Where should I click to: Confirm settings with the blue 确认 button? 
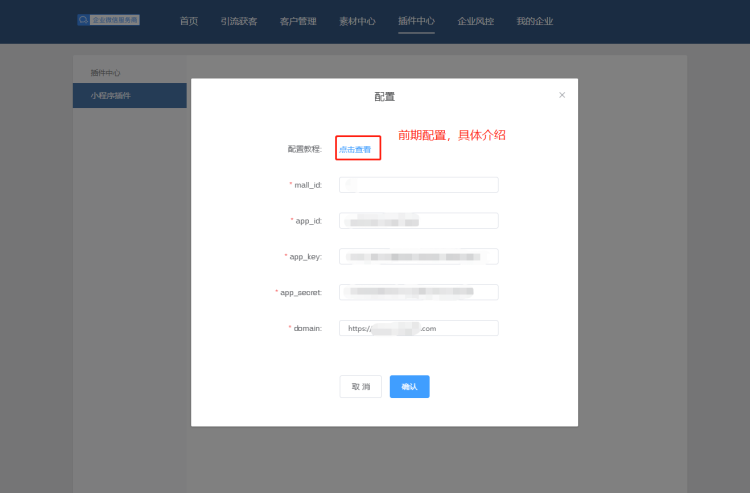409,387
